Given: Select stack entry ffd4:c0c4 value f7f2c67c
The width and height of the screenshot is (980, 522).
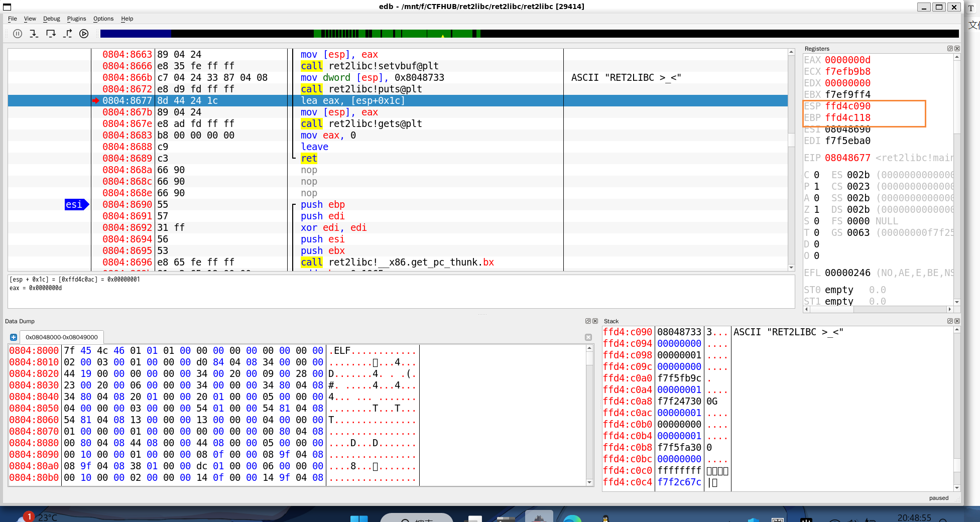Looking at the screenshot, I should click(x=679, y=482).
